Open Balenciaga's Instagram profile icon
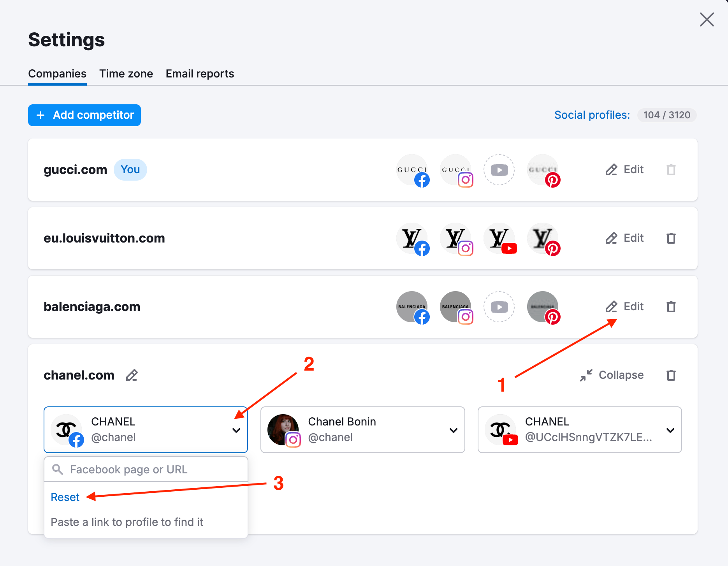 [456, 307]
